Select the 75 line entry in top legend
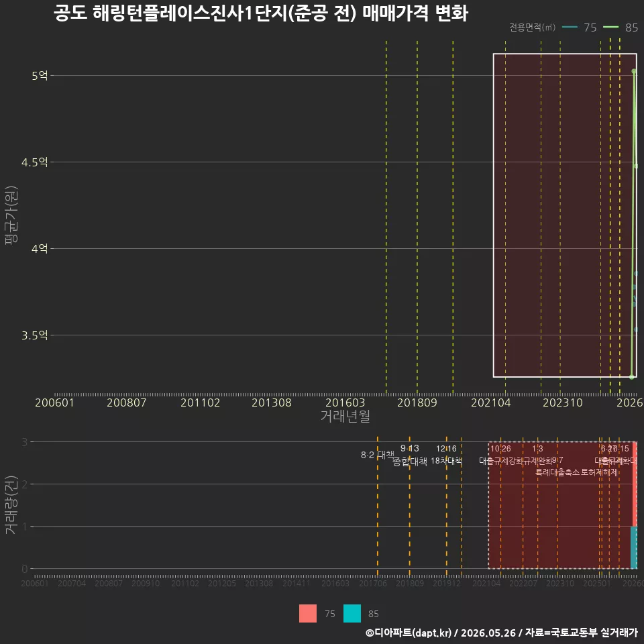The width and height of the screenshot is (644, 644). point(579,28)
